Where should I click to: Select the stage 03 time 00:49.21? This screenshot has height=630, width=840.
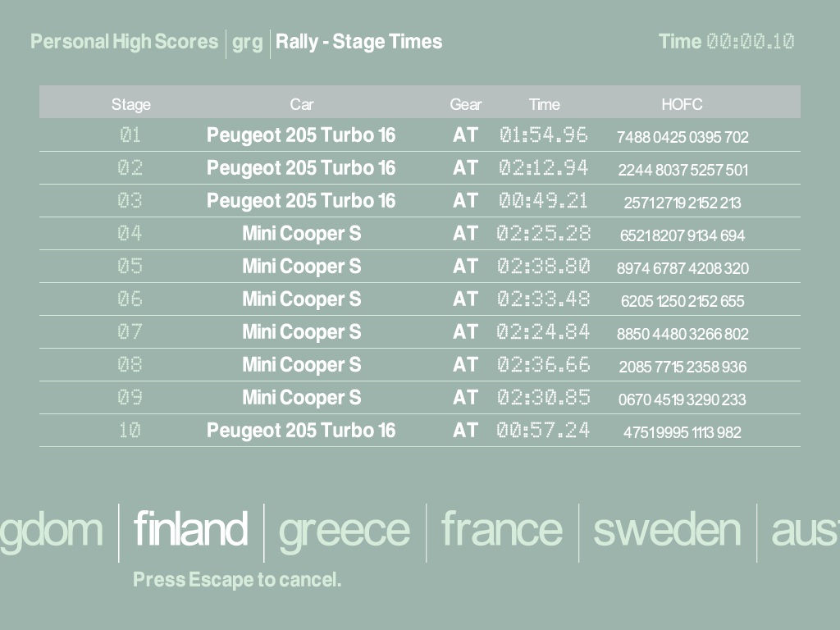click(x=543, y=201)
